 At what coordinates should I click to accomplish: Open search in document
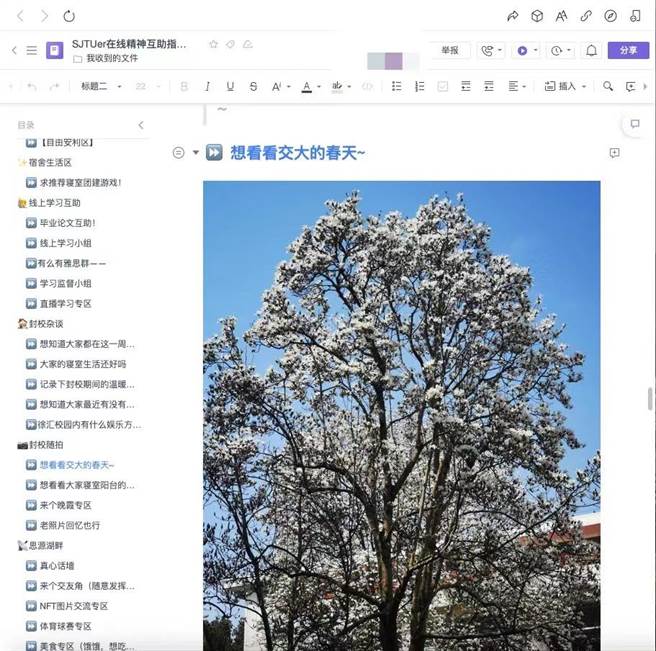coord(608,87)
